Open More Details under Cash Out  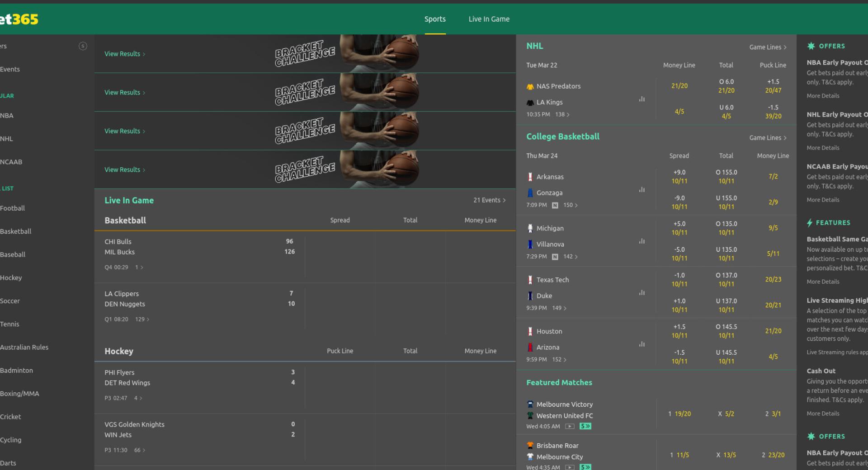[x=823, y=414]
